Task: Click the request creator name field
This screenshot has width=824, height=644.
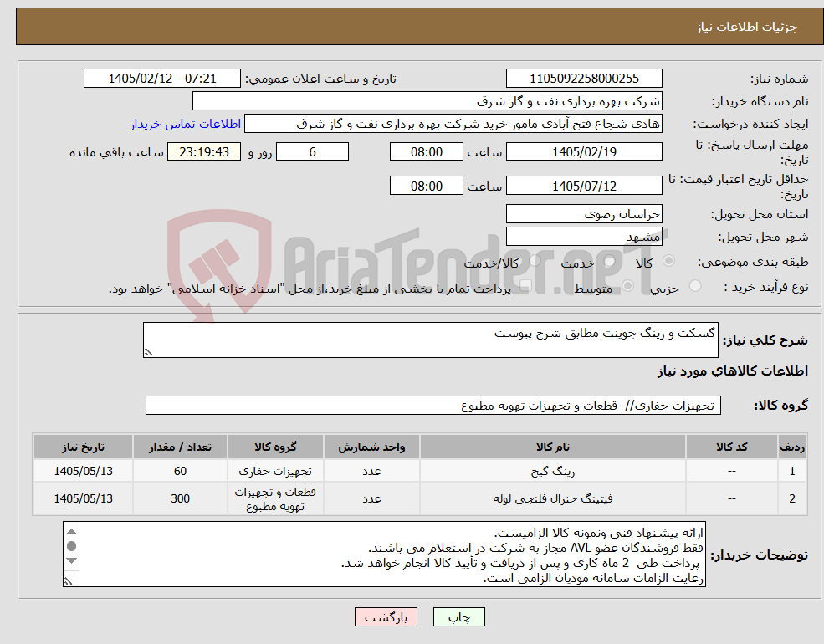Action: pyautogui.click(x=453, y=124)
